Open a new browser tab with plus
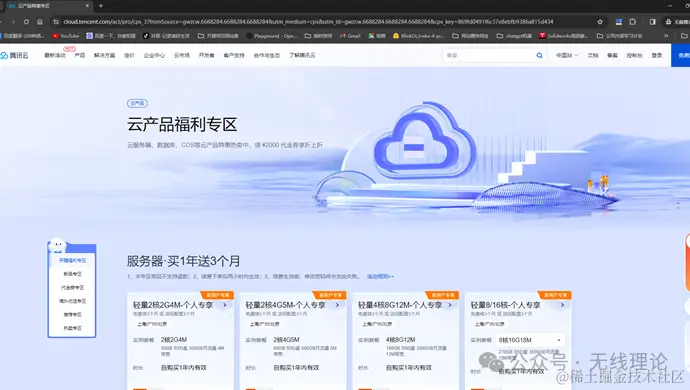This screenshot has width=690, height=390. pyautogui.click(x=101, y=6)
